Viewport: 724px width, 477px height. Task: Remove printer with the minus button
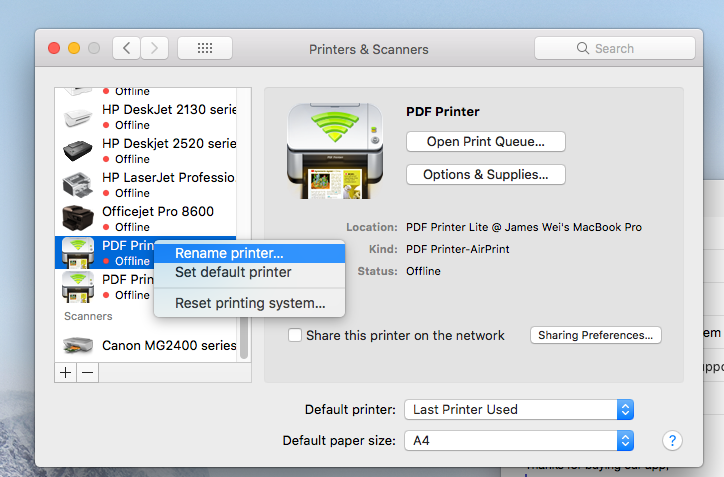pyautogui.click(x=88, y=372)
